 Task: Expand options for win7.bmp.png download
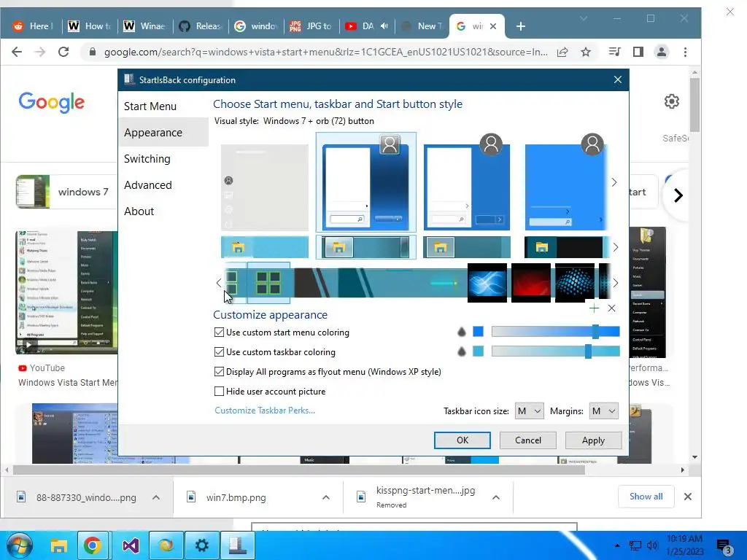(x=326, y=497)
